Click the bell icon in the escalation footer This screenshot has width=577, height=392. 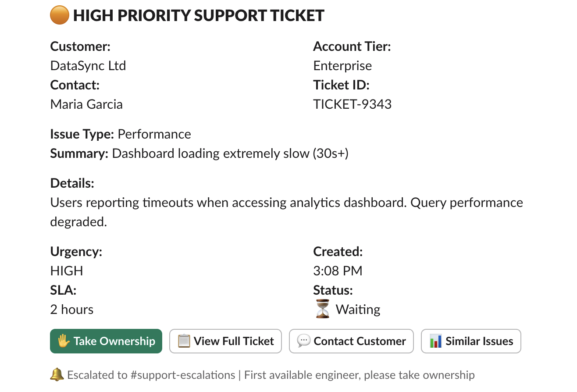pyautogui.click(x=56, y=375)
